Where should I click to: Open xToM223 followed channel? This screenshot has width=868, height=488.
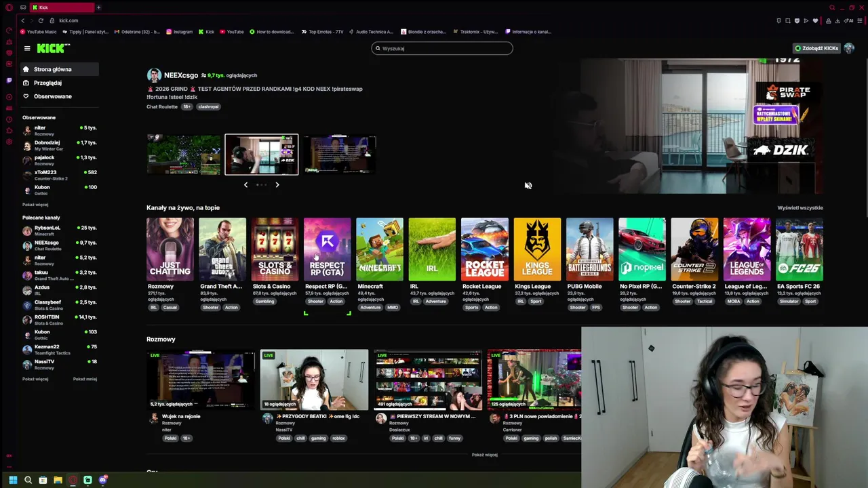[x=60, y=175]
